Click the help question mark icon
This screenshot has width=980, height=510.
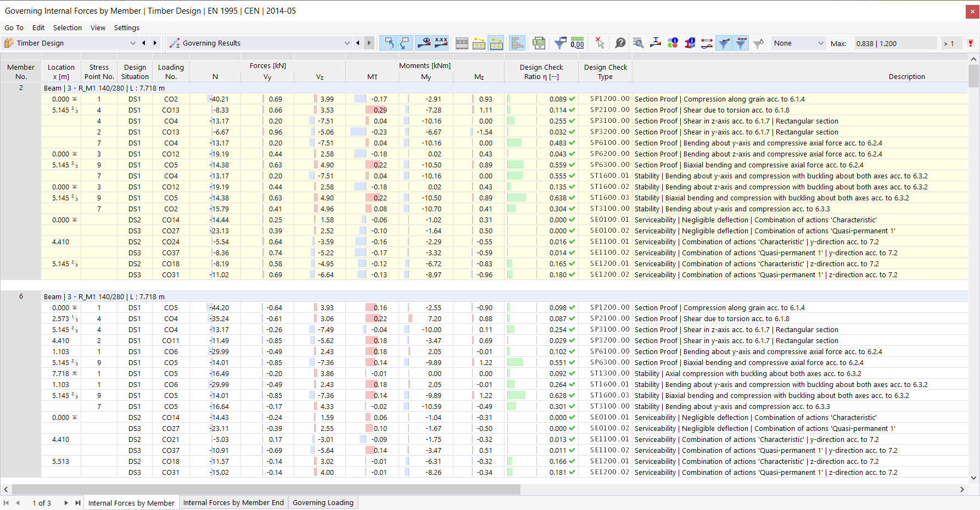(x=620, y=43)
